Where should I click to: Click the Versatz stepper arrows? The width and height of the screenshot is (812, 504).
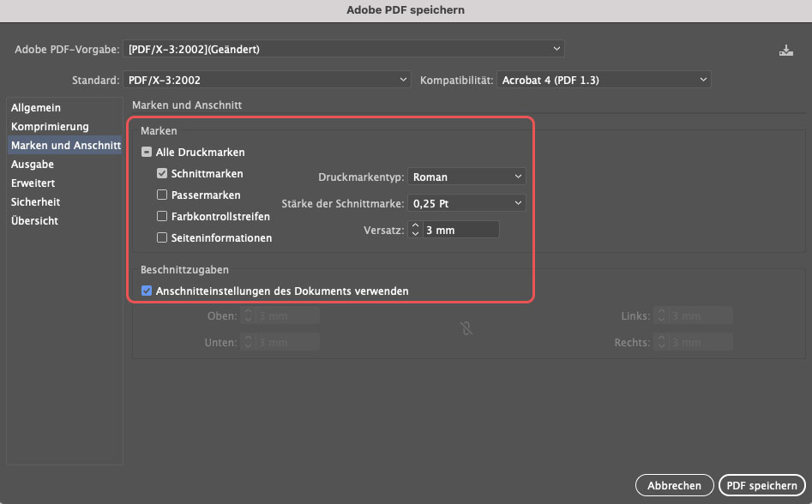coord(414,230)
